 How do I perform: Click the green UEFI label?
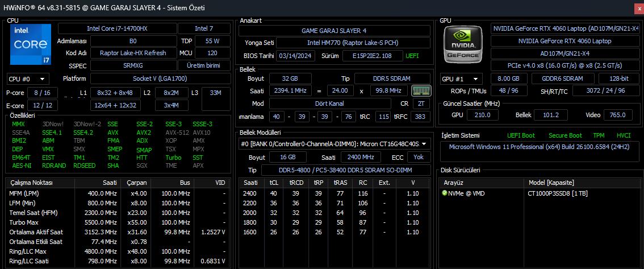click(412, 56)
